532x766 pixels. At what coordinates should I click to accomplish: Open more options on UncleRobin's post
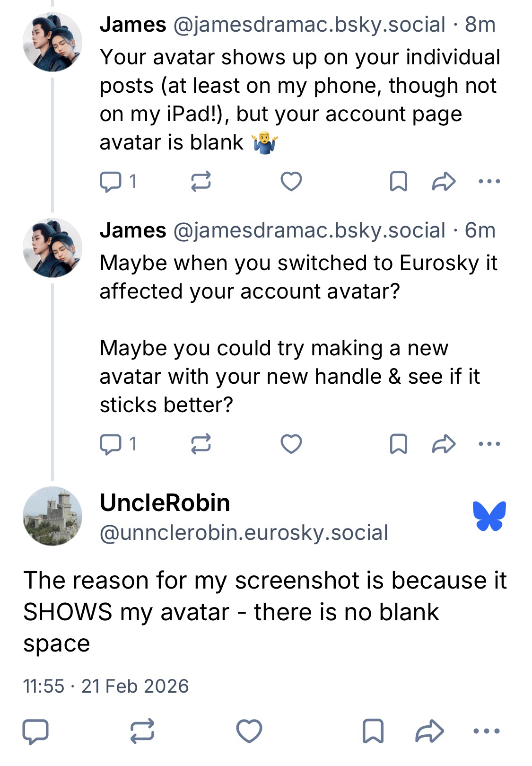tap(487, 731)
